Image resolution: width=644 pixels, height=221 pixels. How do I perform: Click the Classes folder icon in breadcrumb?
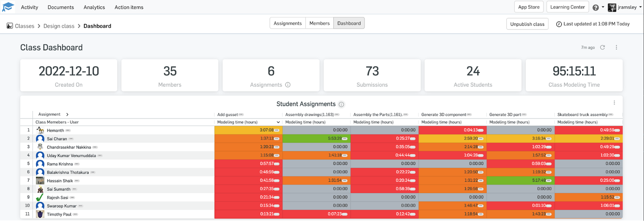click(10, 26)
